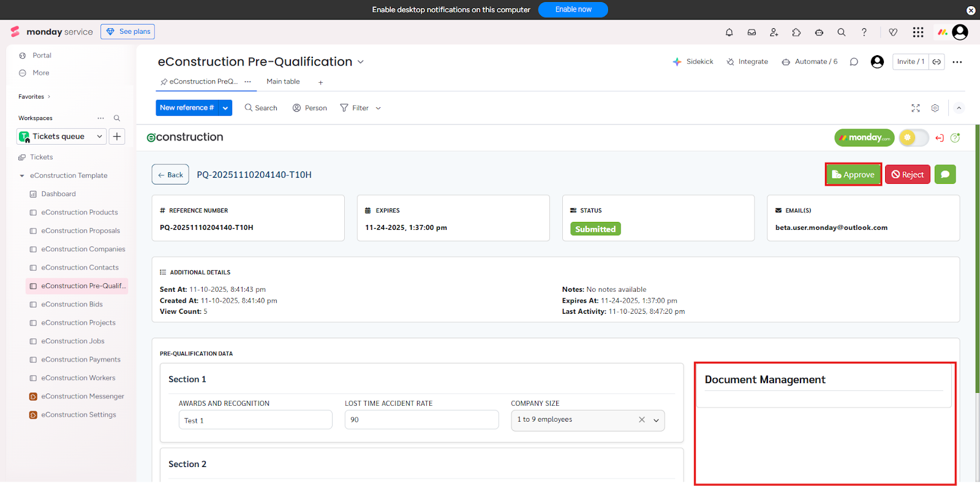Reject the pre-qualification
Screen dimensions: 980x486
click(907, 175)
